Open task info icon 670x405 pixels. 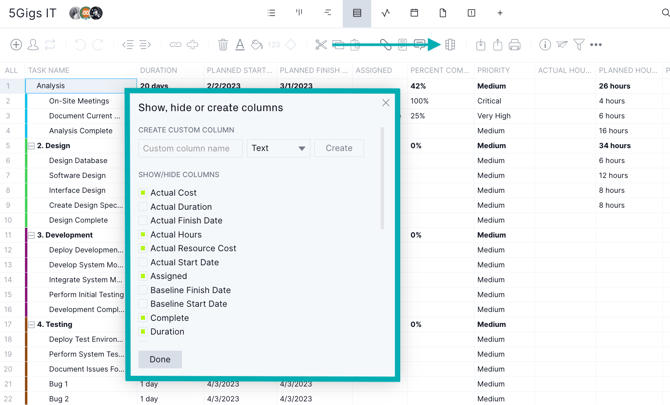[x=545, y=44]
